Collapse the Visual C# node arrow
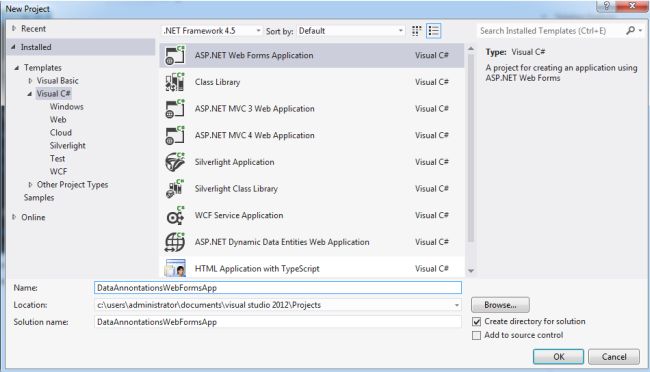 (29, 94)
